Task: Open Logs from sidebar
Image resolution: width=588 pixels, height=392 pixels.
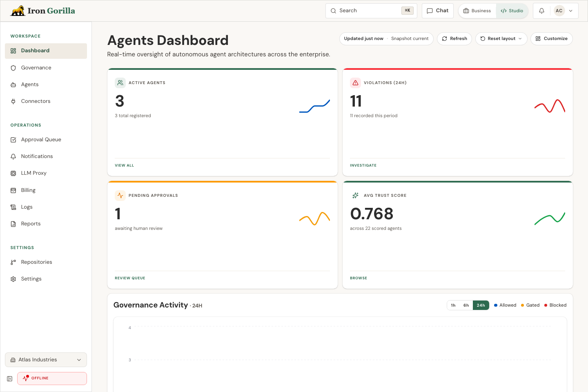Action: [46, 207]
